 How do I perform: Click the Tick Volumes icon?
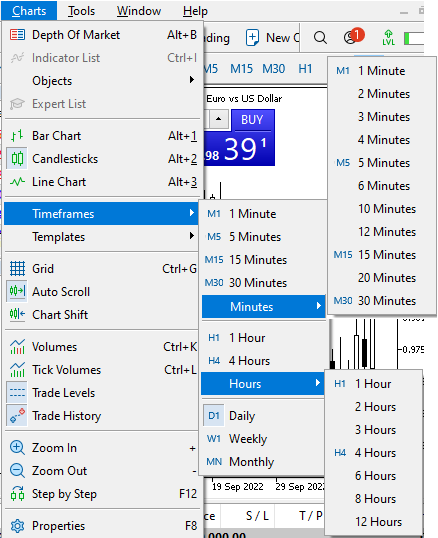tap(17, 370)
